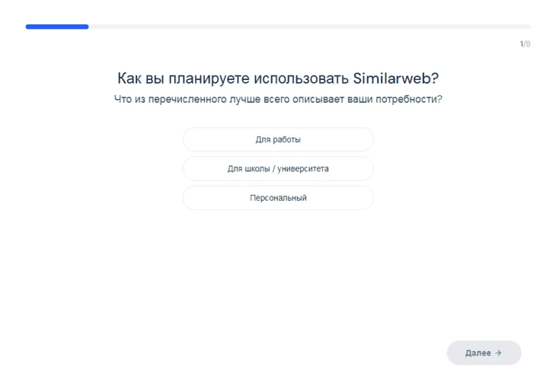Select the 'Для работы' option
The width and height of the screenshot is (556, 392).
(x=278, y=139)
